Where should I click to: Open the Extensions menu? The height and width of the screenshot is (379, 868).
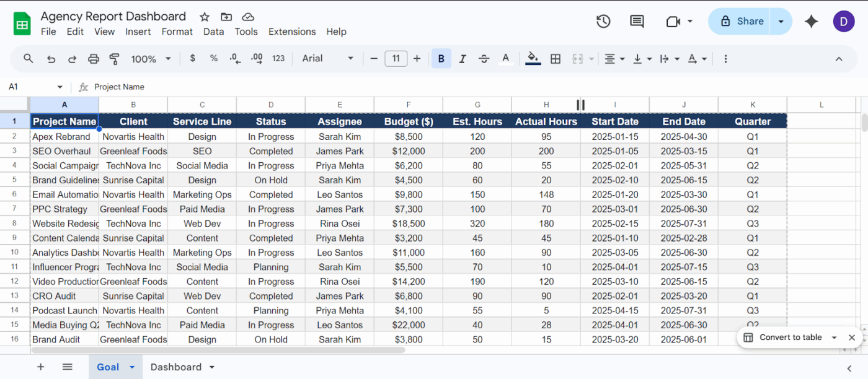(x=292, y=32)
